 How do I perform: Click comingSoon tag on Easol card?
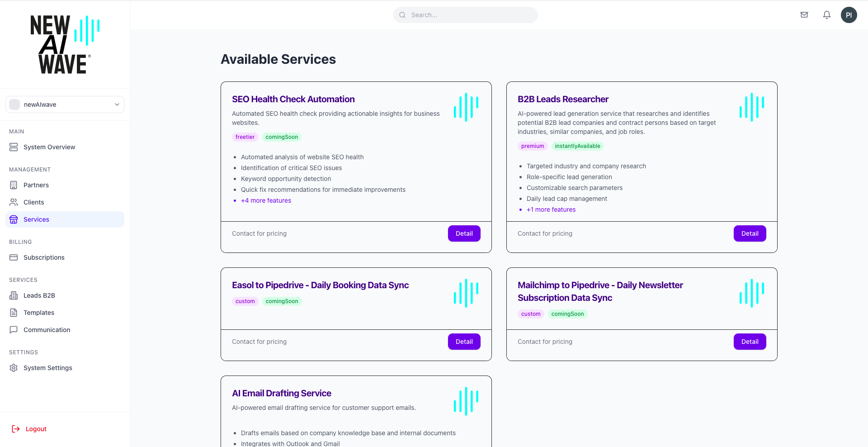click(x=282, y=301)
